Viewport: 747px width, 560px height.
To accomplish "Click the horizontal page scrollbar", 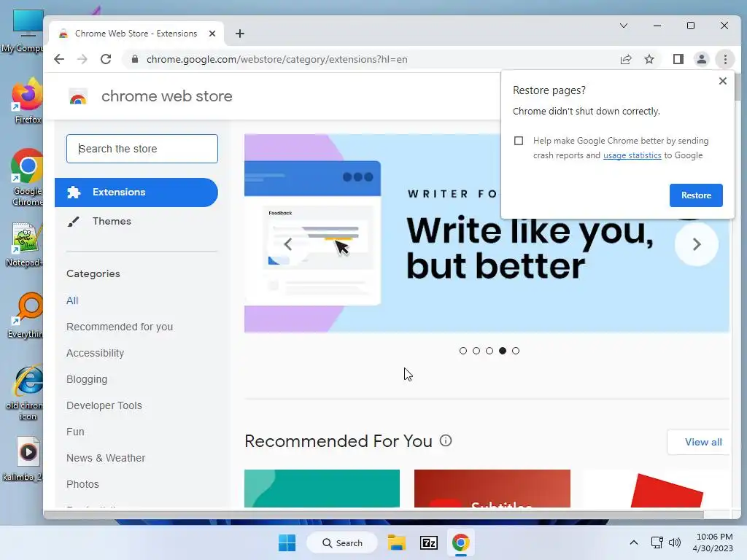I will pos(373,514).
